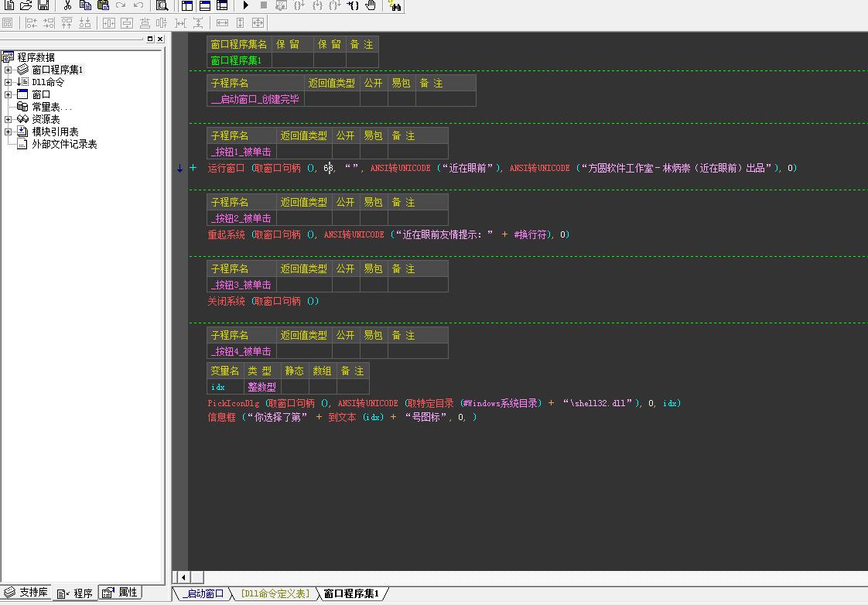868x605 pixels.
Task: Cut selection using the scissors icon
Action: pyautogui.click(x=67, y=5)
